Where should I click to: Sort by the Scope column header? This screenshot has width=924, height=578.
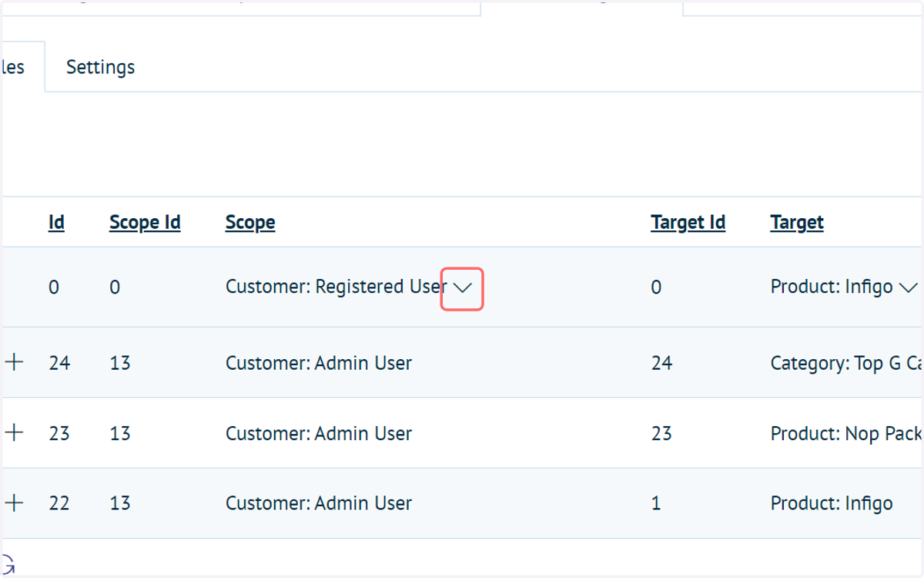pyautogui.click(x=250, y=223)
